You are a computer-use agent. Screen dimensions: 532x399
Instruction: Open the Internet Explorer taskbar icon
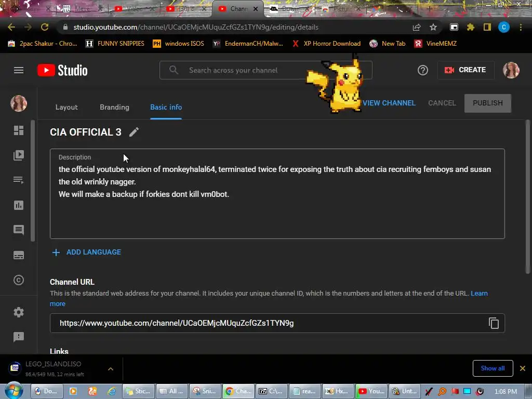112,391
